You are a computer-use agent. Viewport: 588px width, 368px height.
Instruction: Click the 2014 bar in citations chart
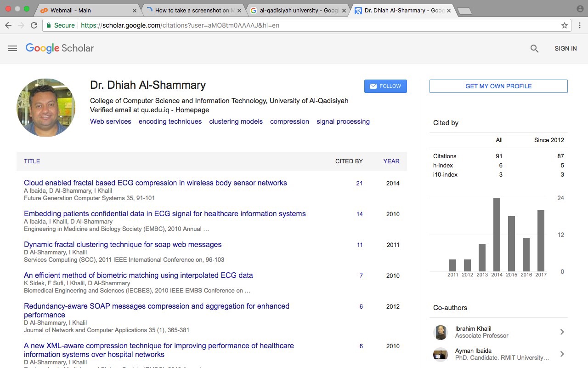coord(497,235)
